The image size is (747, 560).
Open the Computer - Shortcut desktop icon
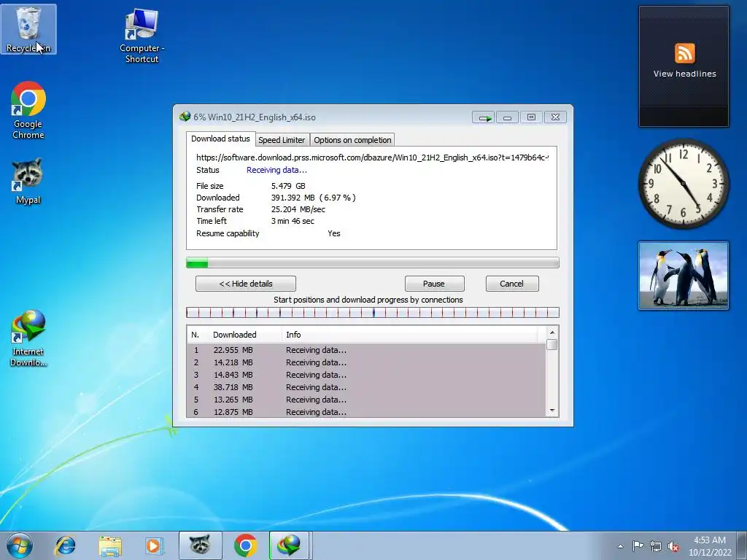tap(142, 36)
